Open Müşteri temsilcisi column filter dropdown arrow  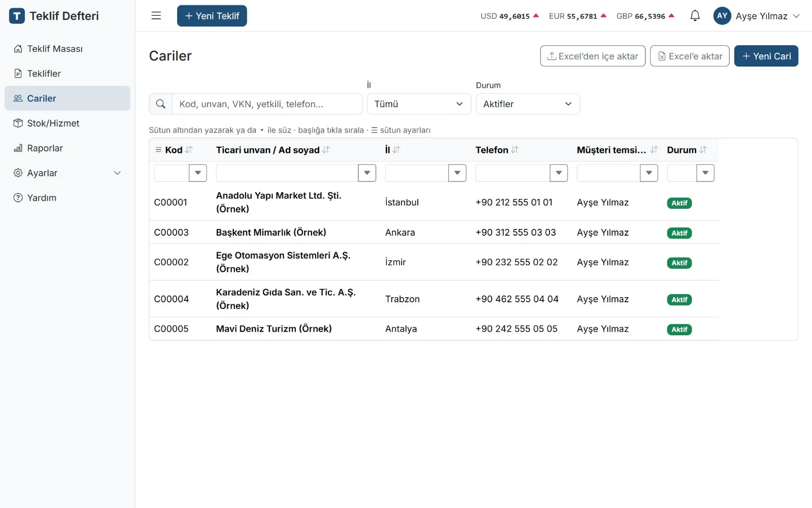click(649, 173)
